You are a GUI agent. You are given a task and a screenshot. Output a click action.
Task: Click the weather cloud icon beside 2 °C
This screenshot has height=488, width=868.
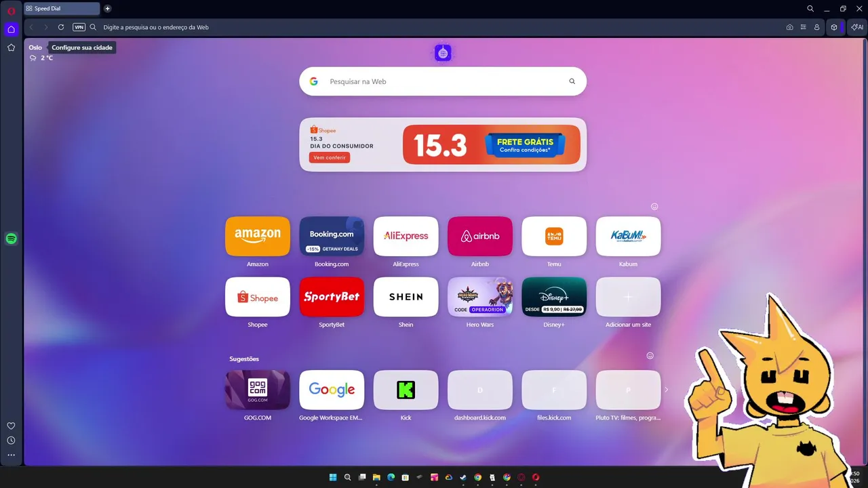[33, 58]
